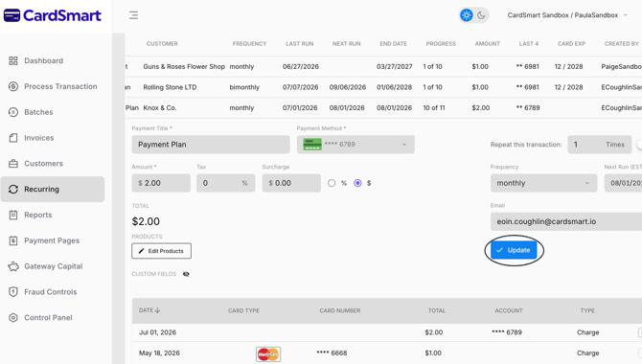Image resolution: width=642 pixels, height=364 pixels.
Task: Click Edit Products button
Action: point(161,251)
